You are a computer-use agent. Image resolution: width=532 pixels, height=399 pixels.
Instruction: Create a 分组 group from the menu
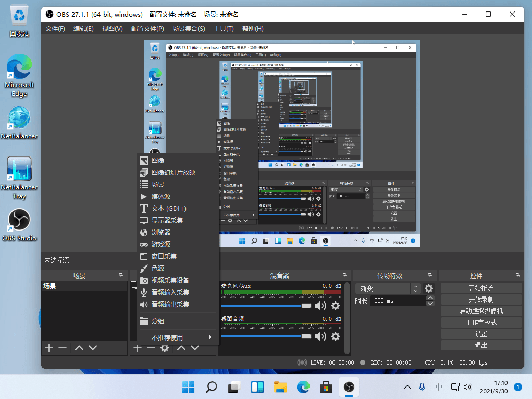click(x=177, y=321)
